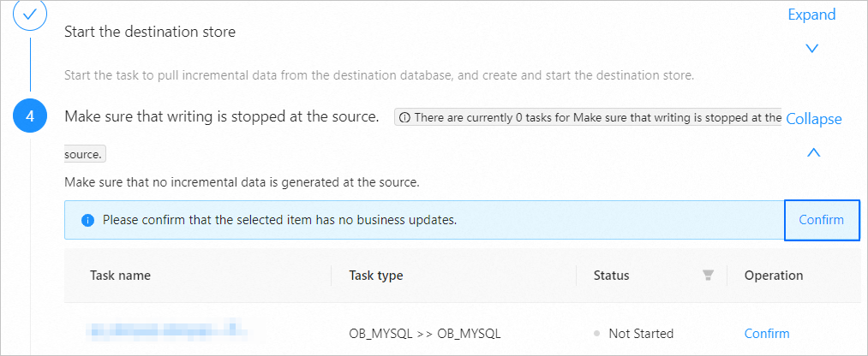Click the Start the destination store title

[150, 33]
